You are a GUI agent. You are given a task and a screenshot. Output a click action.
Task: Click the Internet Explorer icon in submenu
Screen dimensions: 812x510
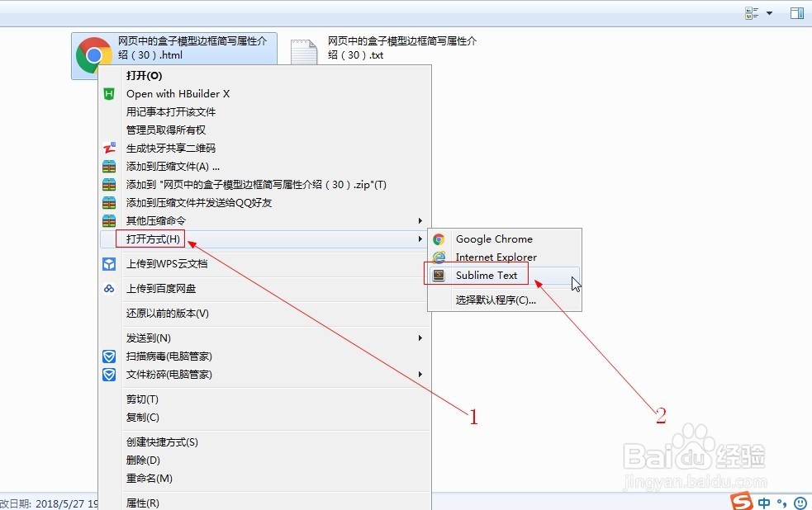439,257
